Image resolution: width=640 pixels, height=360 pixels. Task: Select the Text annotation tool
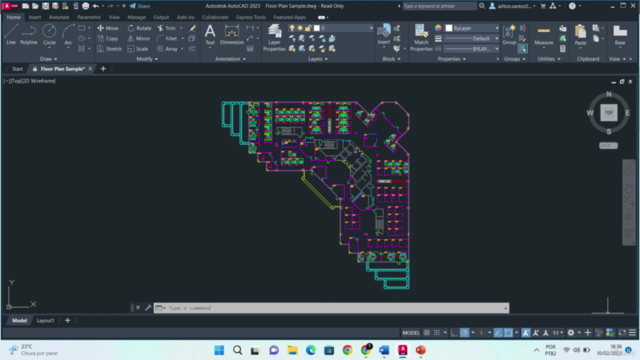point(210,35)
